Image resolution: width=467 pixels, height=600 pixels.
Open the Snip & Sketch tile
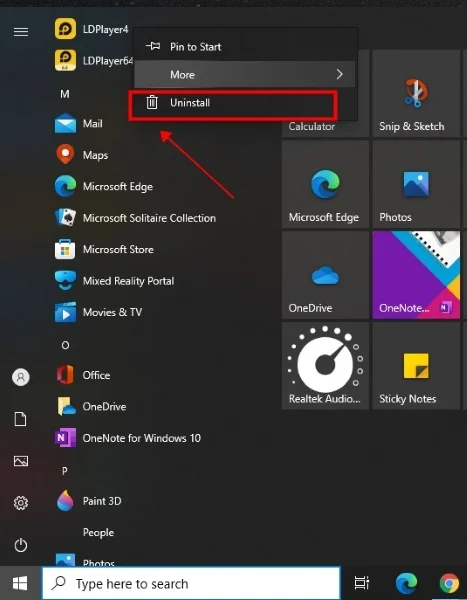point(416,93)
